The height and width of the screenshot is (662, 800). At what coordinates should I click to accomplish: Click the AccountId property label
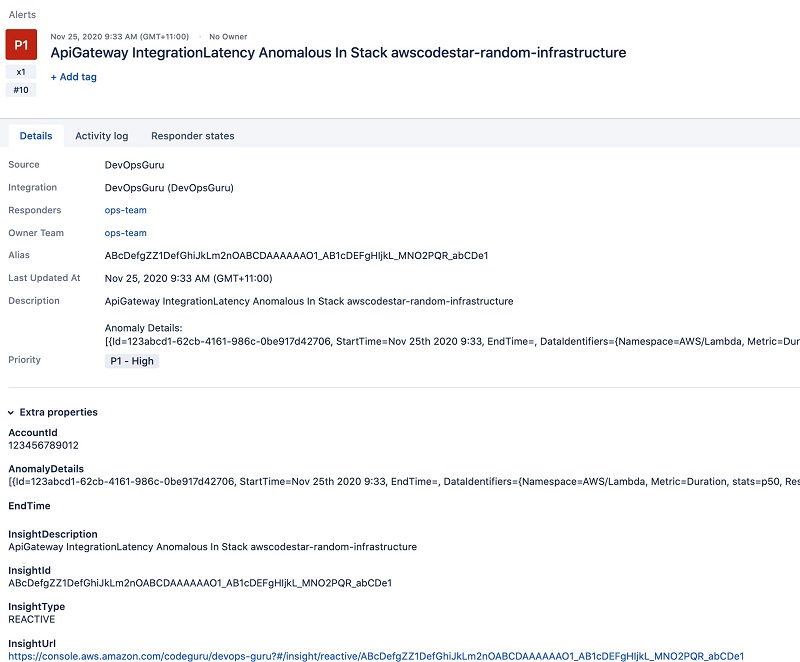pyautogui.click(x=33, y=432)
